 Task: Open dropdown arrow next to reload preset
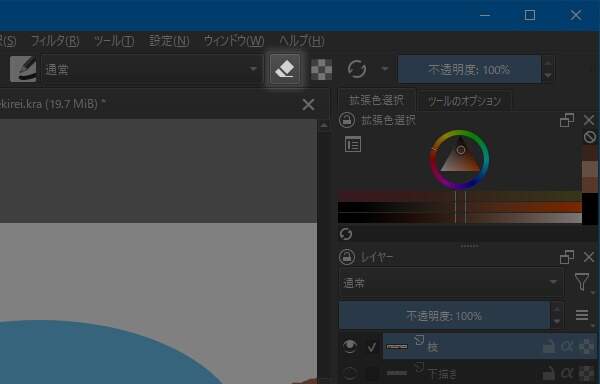click(385, 69)
